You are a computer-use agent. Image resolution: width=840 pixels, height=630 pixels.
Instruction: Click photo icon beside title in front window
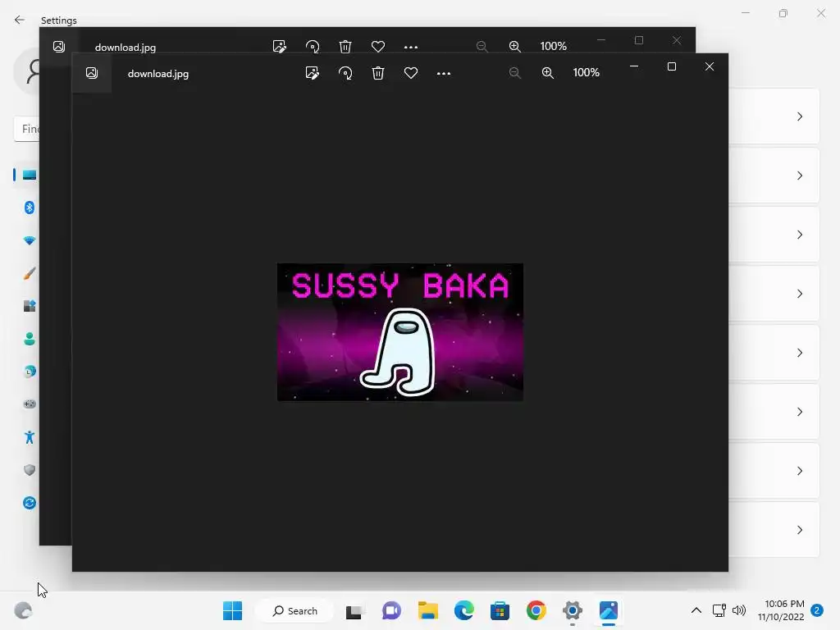92,73
